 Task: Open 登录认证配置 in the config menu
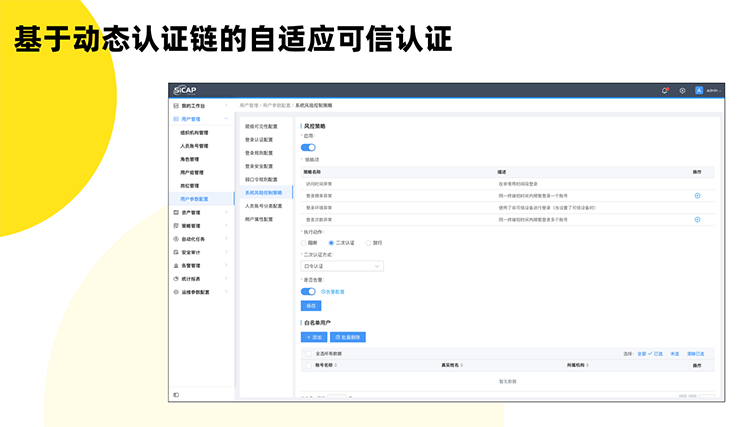258,140
